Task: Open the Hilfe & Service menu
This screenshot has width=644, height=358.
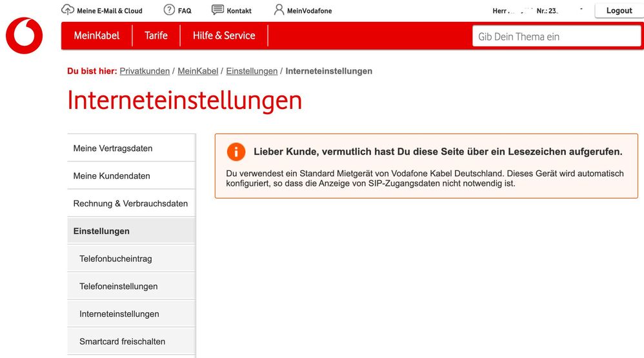Action: point(224,35)
